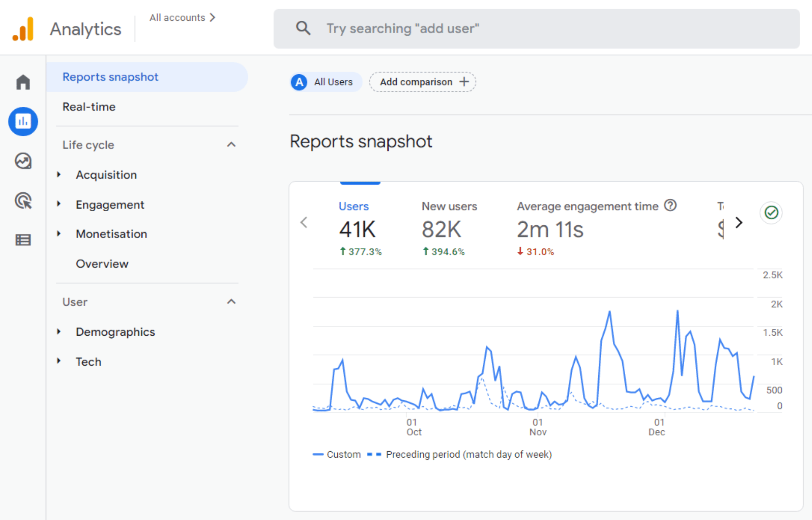Click the User section heading
812x520 pixels.
(x=75, y=302)
